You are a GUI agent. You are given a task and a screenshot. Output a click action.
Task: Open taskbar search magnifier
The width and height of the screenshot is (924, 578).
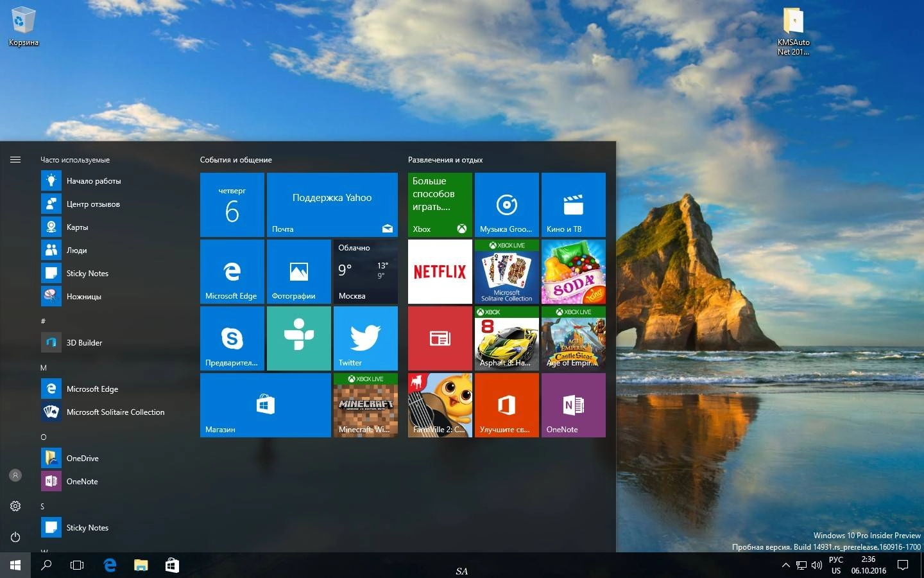point(46,565)
